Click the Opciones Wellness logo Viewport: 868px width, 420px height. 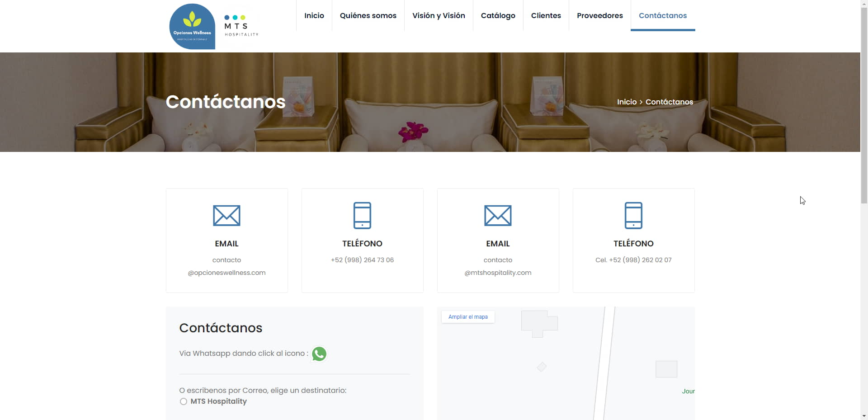point(192,26)
